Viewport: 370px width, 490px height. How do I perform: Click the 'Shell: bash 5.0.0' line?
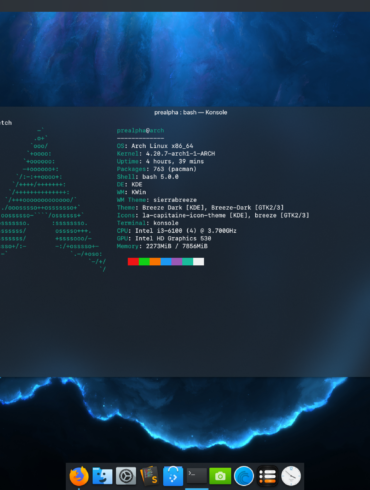pos(148,177)
